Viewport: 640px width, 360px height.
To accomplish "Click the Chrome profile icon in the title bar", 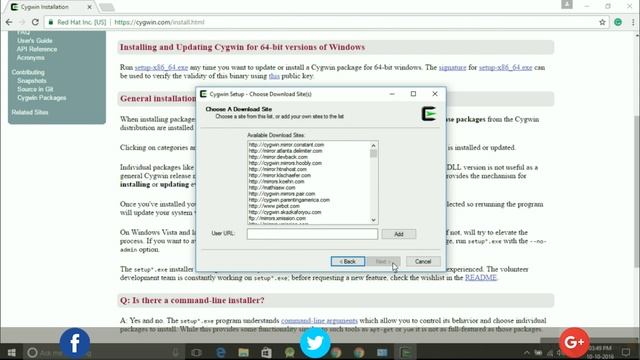I will (567, 4).
